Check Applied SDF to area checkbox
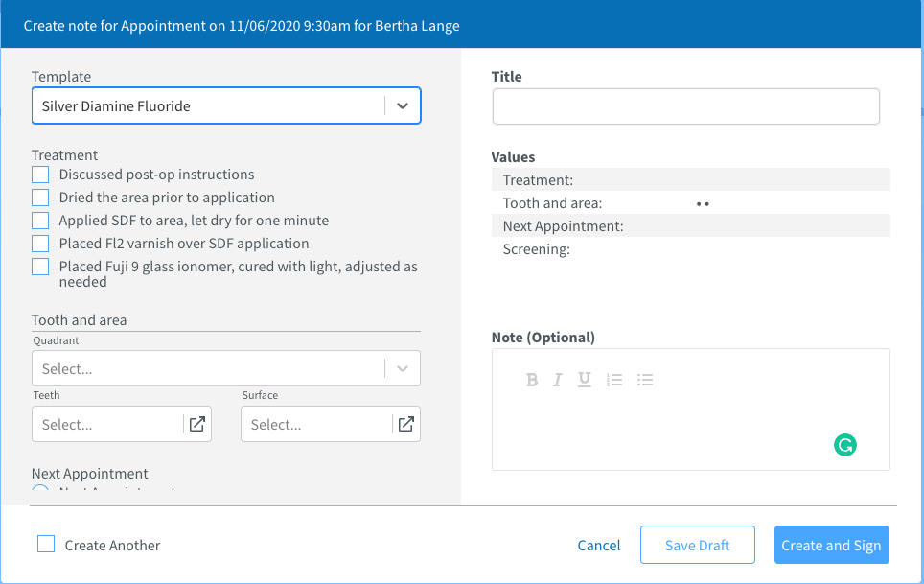This screenshot has width=924, height=584. pos(40,221)
